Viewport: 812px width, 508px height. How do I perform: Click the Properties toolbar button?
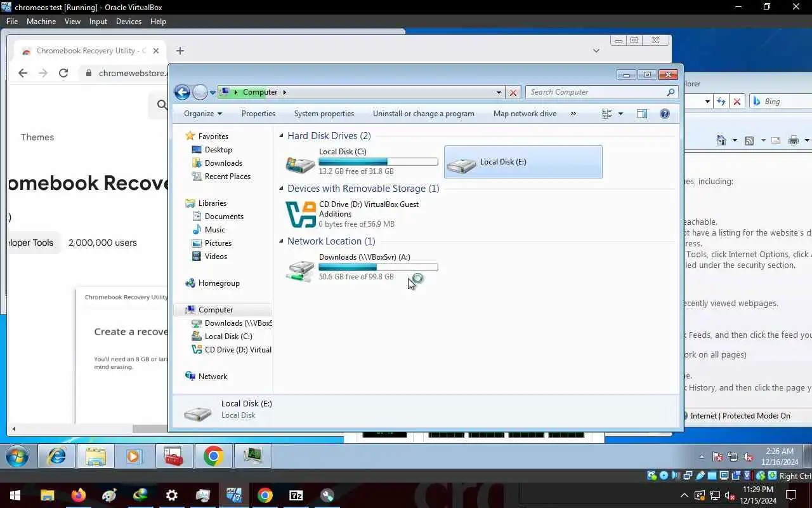[258, 114]
